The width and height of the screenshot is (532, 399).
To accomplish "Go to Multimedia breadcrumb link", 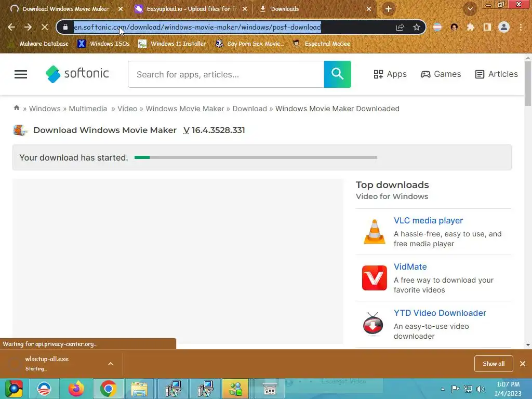I will coord(88,109).
